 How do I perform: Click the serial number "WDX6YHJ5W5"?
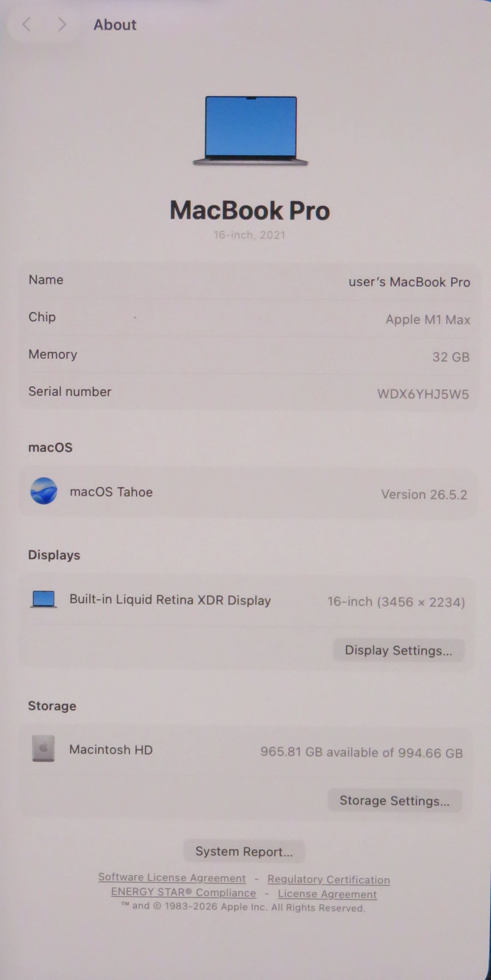[423, 394]
